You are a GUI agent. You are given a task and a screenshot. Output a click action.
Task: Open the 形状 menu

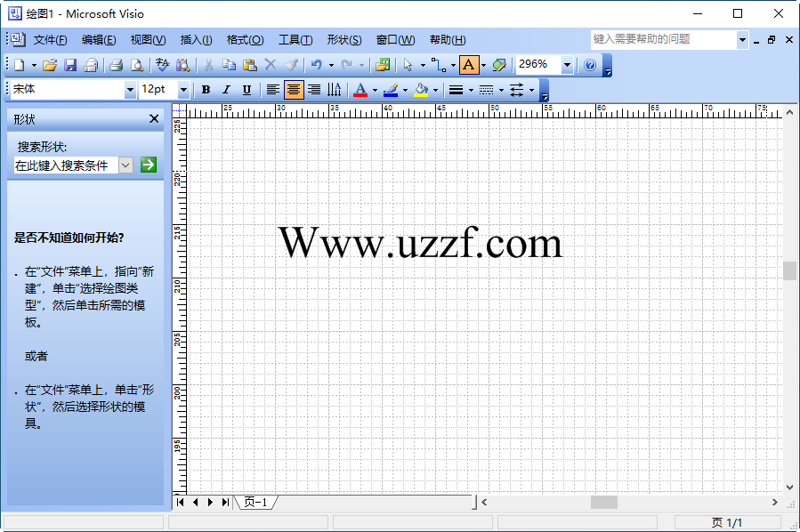345,39
